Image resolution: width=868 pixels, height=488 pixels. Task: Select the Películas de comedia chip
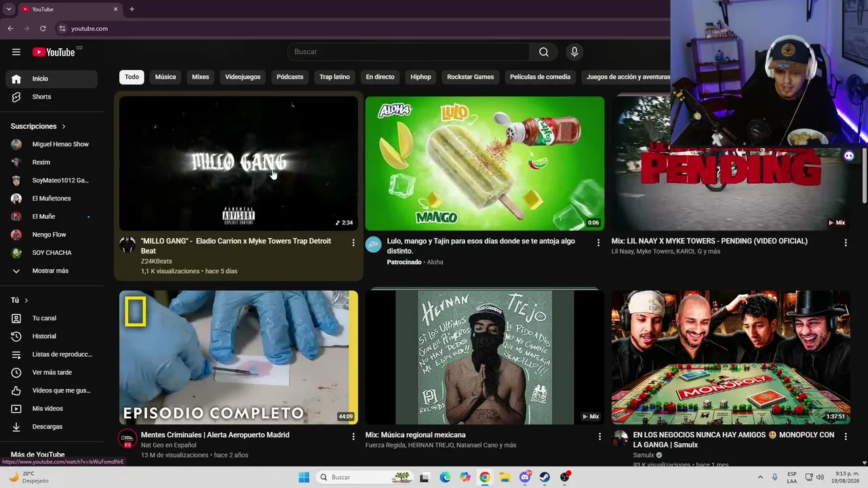(x=540, y=77)
